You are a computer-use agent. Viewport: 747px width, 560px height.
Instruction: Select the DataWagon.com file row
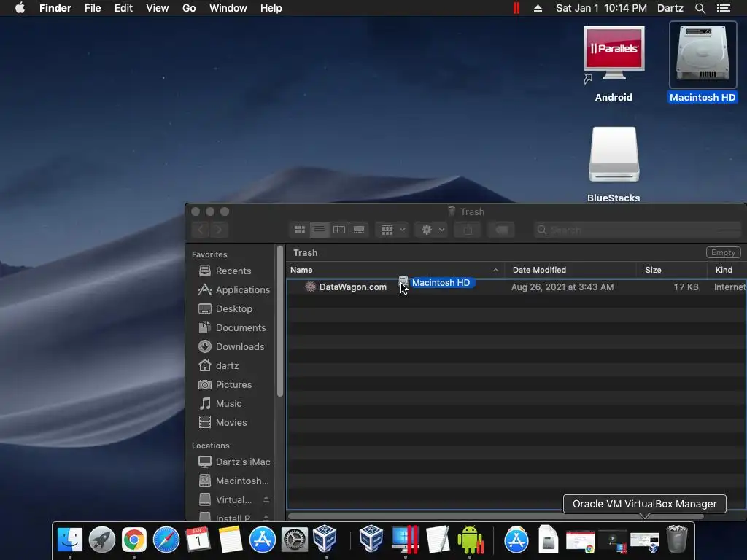coord(516,287)
